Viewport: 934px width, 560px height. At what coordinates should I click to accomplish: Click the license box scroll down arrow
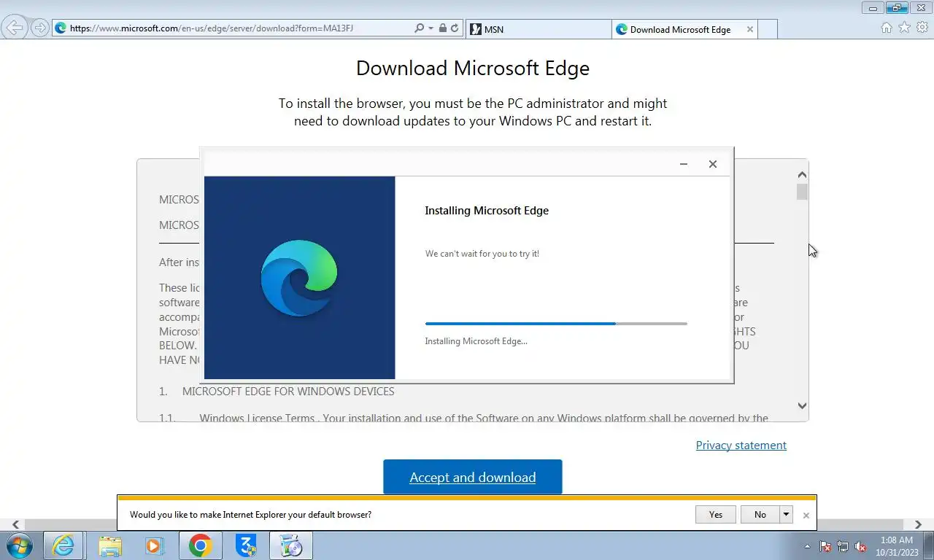802,406
